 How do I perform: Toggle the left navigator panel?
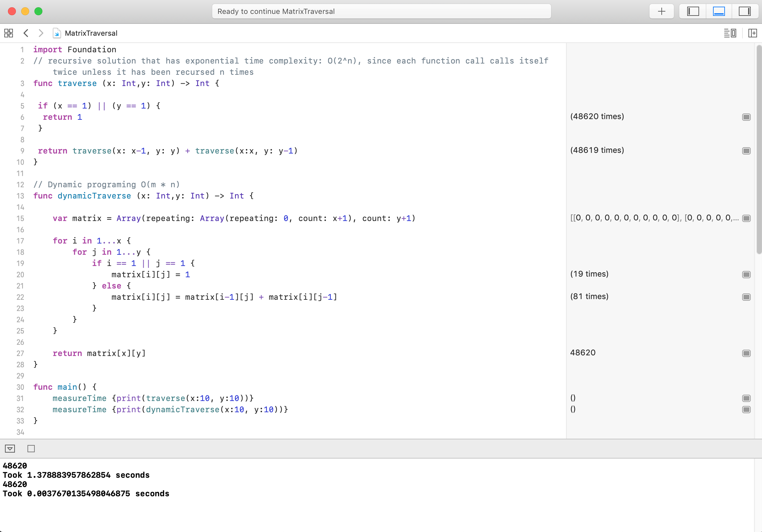(692, 11)
